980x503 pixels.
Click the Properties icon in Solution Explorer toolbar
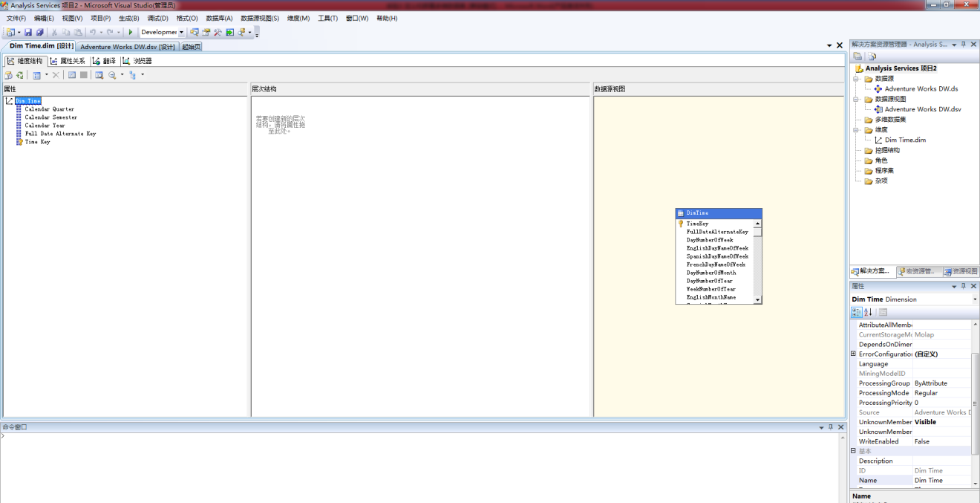(859, 55)
